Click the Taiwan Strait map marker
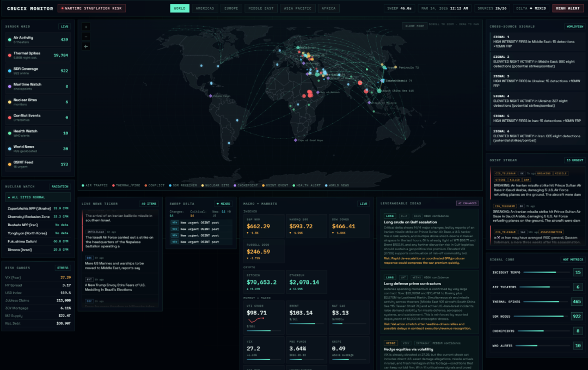The height and width of the screenshot is (370, 588). click(x=383, y=81)
